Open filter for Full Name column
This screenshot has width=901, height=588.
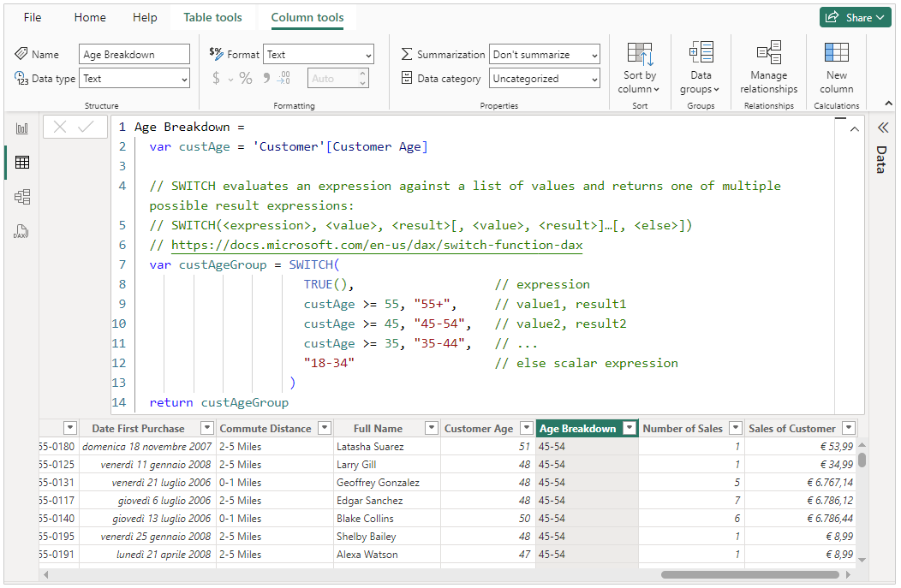coord(431,428)
